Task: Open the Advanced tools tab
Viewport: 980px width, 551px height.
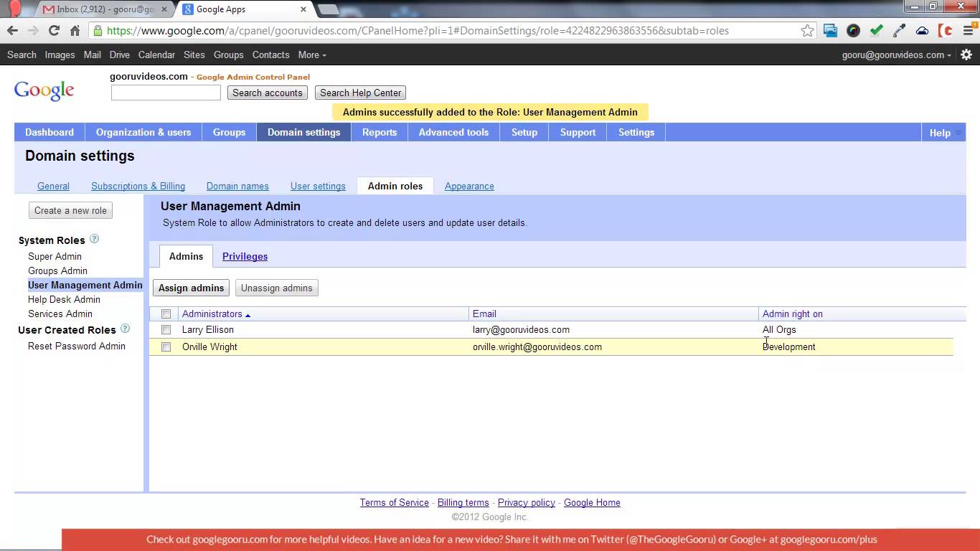Action: tap(453, 132)
